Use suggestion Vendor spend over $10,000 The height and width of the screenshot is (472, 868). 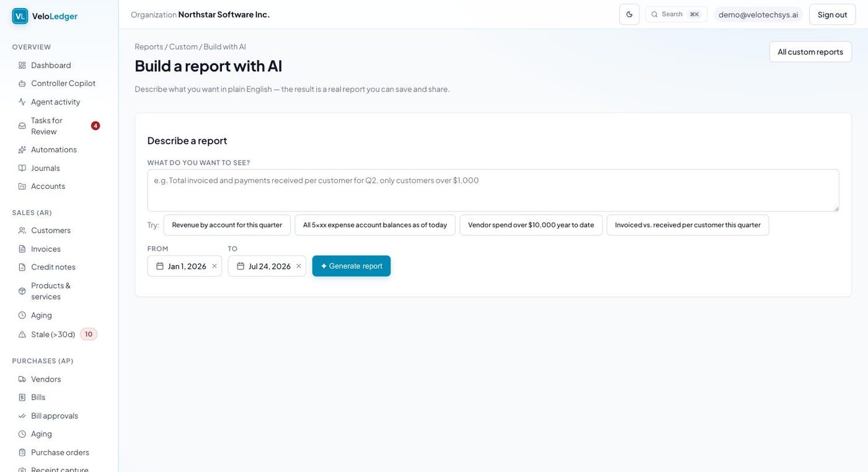(531, 225)
